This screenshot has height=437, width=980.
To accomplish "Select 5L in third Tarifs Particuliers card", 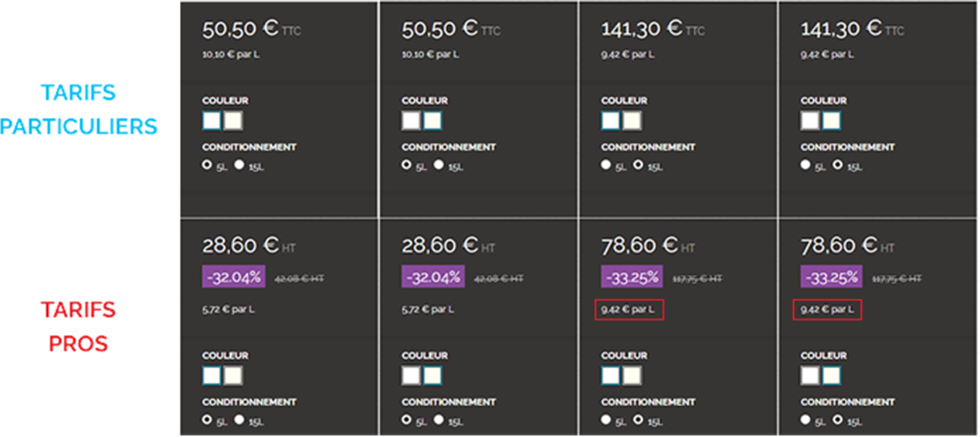I will pyautogui.click(x=606, y=164).
